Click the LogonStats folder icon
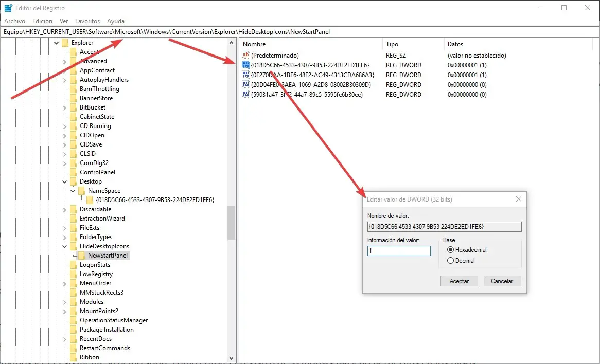The width and height of the screenshot is (600, 364). [74, 265]
